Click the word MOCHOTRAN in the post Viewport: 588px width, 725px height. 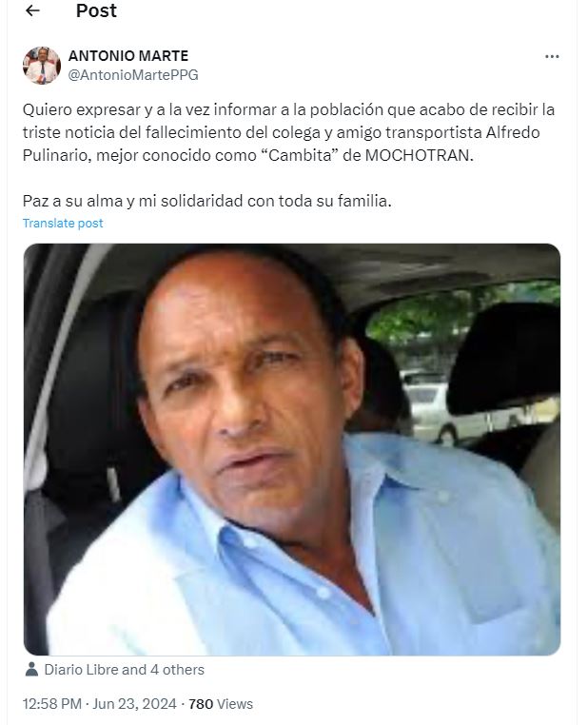pos(417,155)
